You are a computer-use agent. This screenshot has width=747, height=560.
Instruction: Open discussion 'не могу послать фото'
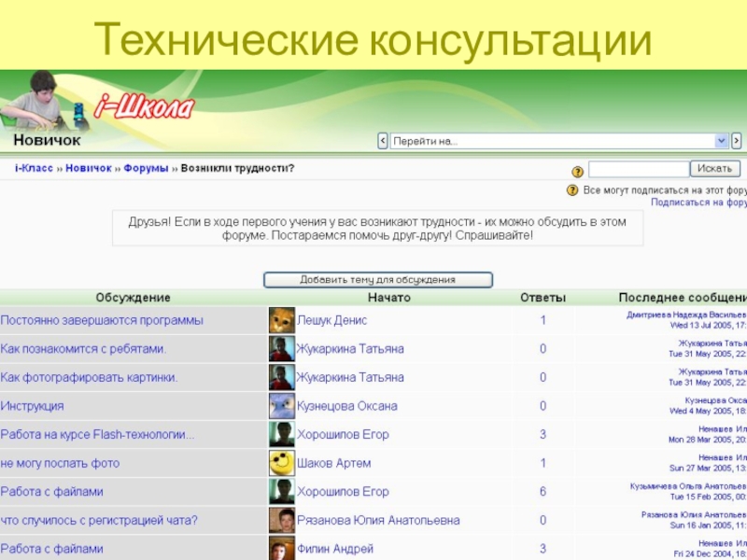coord(60,463)
